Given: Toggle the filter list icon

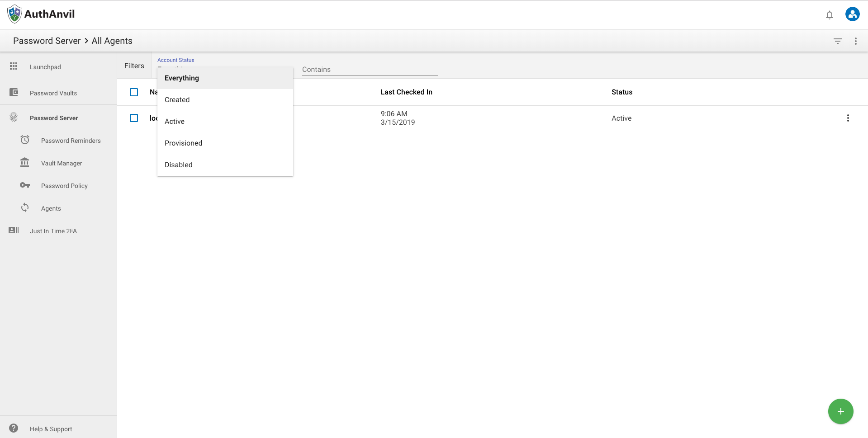Looking at the screenshot, I should tap(838, 41).
